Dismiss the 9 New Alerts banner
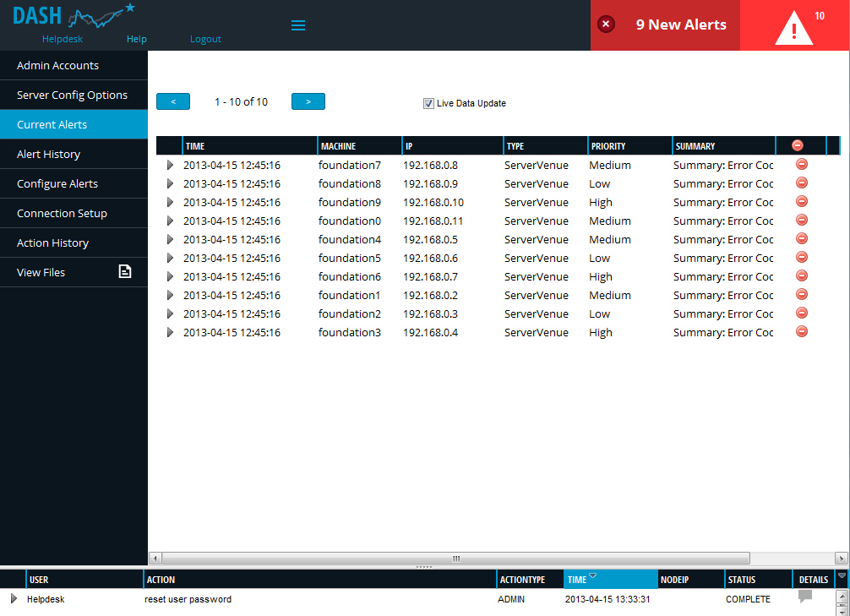 [606, 25]
